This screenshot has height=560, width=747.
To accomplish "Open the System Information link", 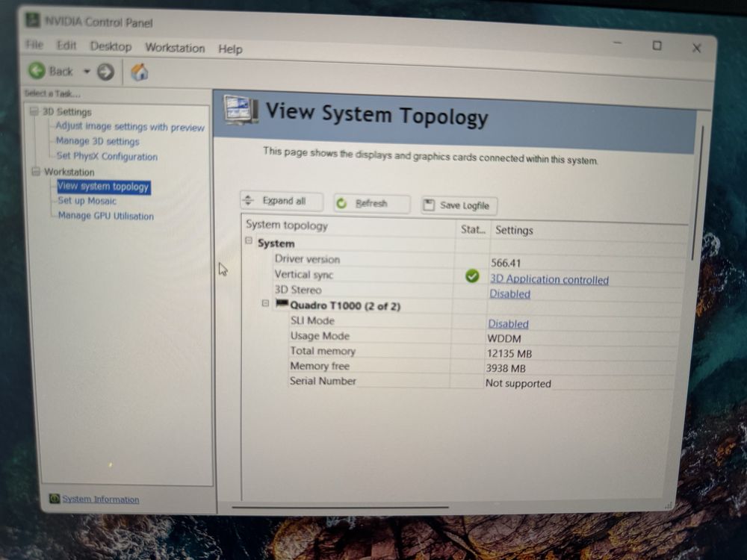I will click(x=101, y=499).
